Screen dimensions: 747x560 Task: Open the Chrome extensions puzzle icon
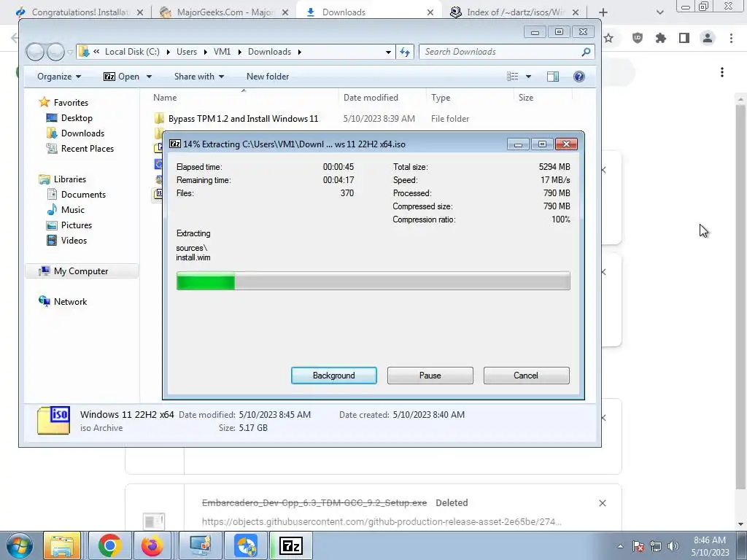point(661,38)
